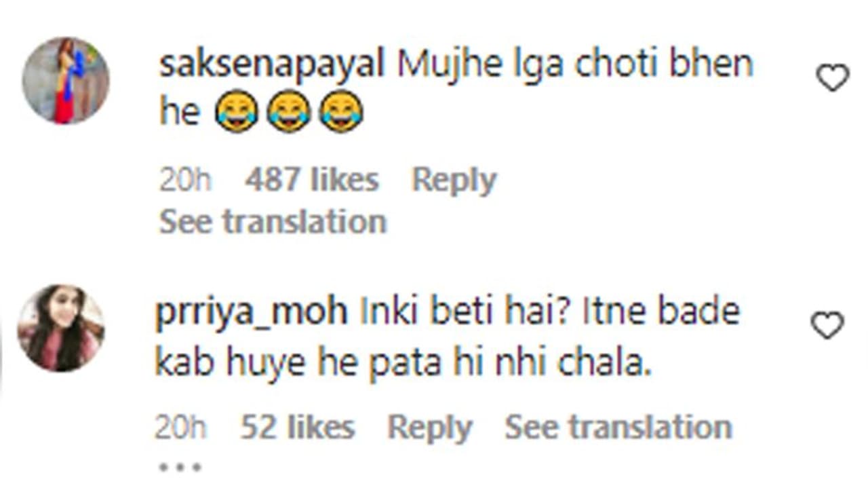Image resolution: width=868 pixels, height=490 pixels.
Task: Like prriya_moh's comment with the heart
Action: 827,326
